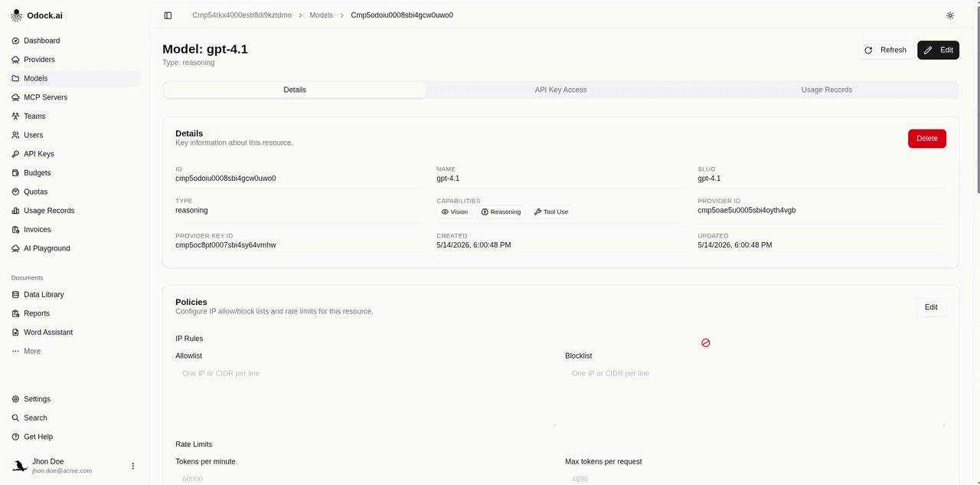Screen dimensions: 980x485
Task: Click the top Edit model button
Action: pyautogui.click(x=938, y=50)
